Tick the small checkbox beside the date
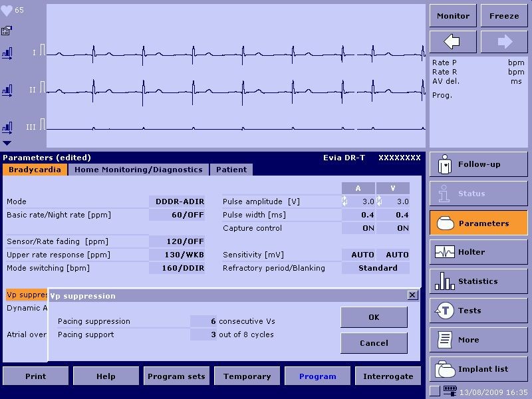The width and height of the screenshot is (532, 399). (434, 390)
